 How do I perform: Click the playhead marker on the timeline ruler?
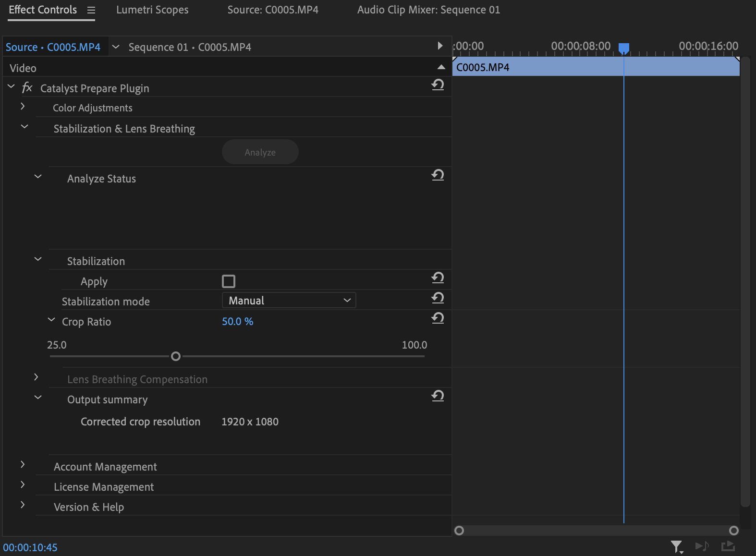tap(623, 48)
